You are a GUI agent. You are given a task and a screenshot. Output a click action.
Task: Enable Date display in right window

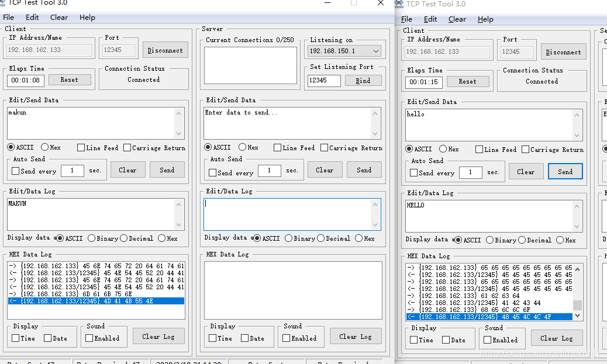pyautogui.click(x=454, y=340)
